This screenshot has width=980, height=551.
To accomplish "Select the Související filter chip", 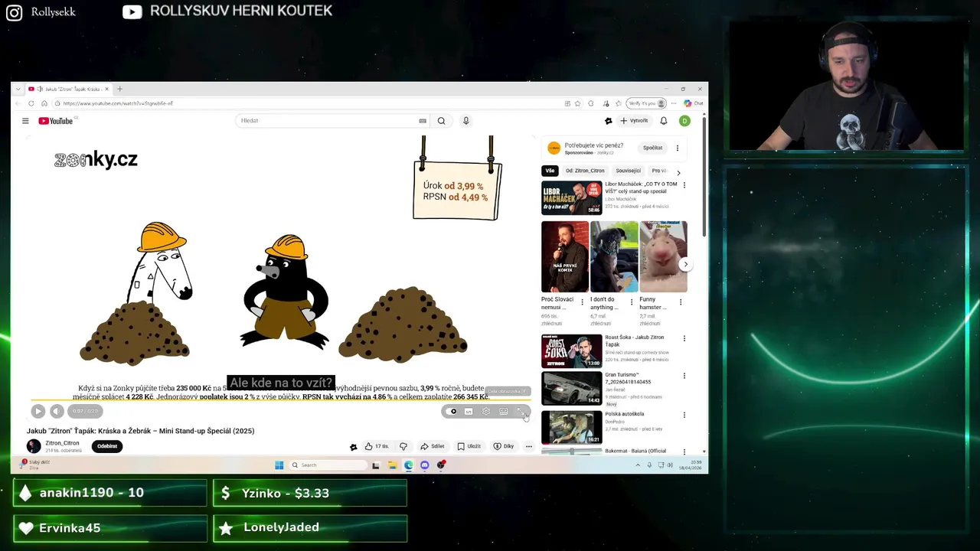I will click(x=628, y=171).
